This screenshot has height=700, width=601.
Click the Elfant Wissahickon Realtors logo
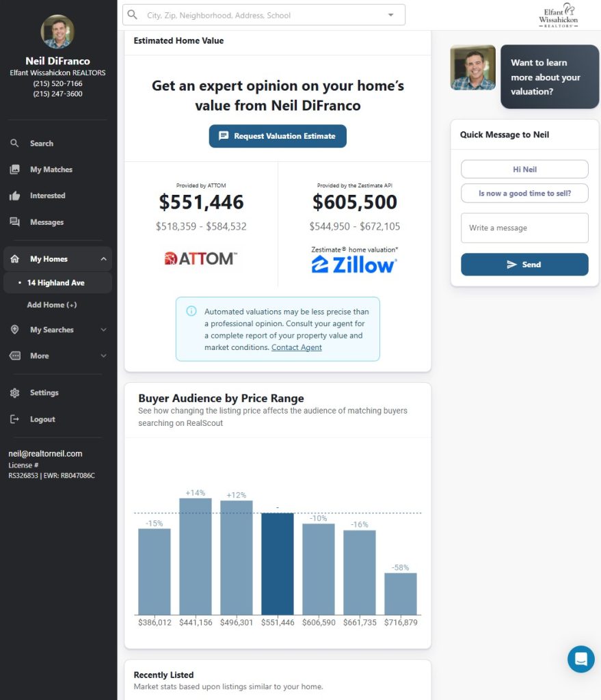tap(558, 15)
